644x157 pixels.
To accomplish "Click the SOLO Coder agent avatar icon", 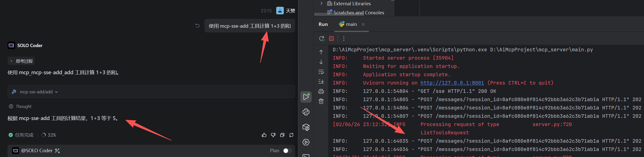I will point(11,46).
